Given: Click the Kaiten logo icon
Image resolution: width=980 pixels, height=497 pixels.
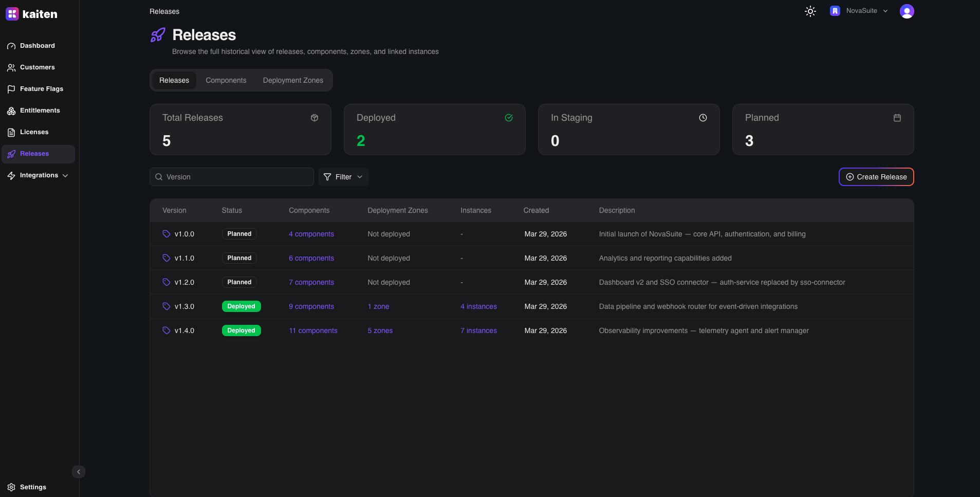Looking at the screenshot, I should (12, 14).
